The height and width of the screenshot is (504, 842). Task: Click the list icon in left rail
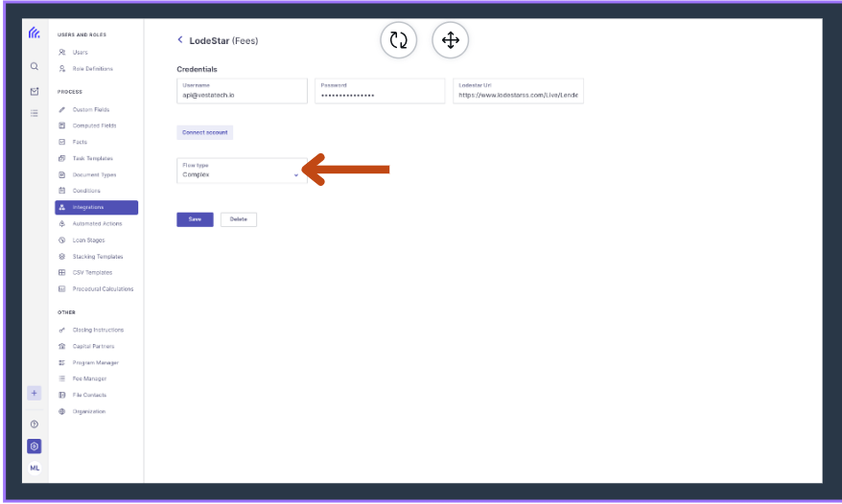[x=35, y=113]
